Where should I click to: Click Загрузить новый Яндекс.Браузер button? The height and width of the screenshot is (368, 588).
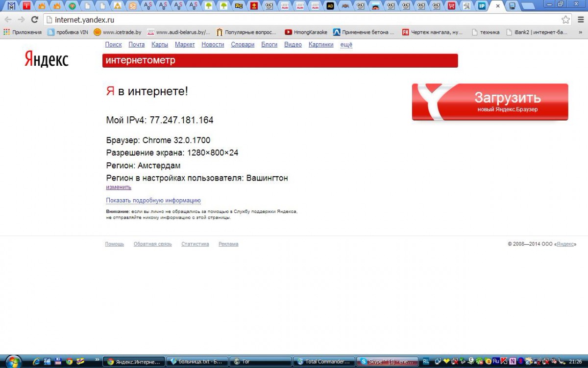pyautogui.click(x=490, y=102)
